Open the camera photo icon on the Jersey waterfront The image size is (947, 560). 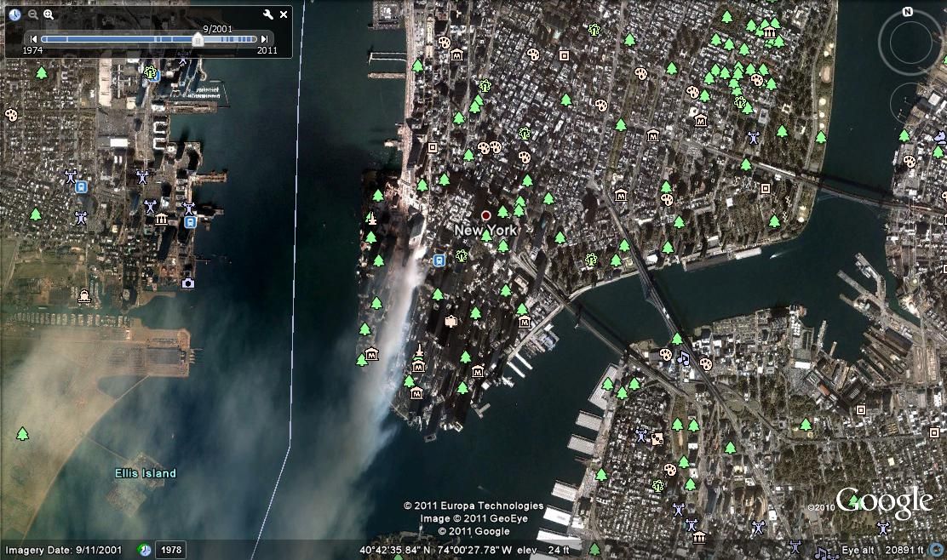(188, 283)
